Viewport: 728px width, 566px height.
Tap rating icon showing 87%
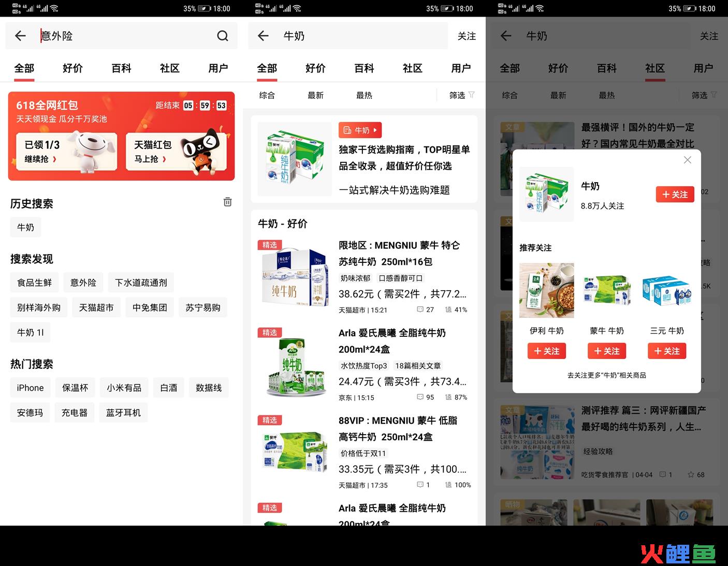[x=448, y=397]
